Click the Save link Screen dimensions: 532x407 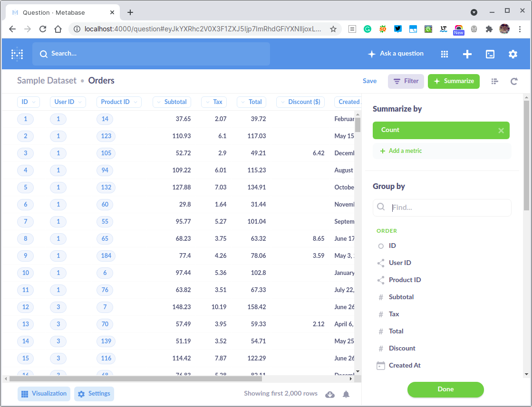pos(369,81)
